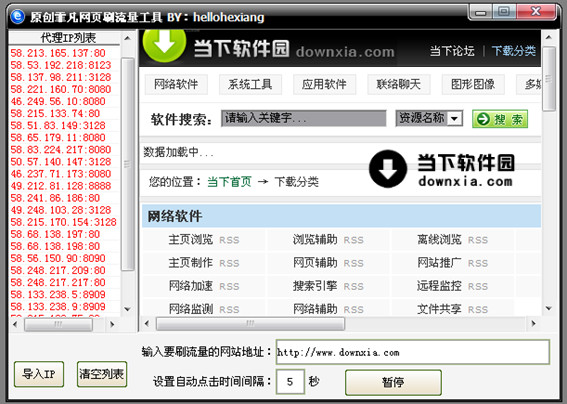Image resolution: width=567 pixels, height=404 pixels.
Task: Open the 远程监控 category link
Action: coord(439,286)
